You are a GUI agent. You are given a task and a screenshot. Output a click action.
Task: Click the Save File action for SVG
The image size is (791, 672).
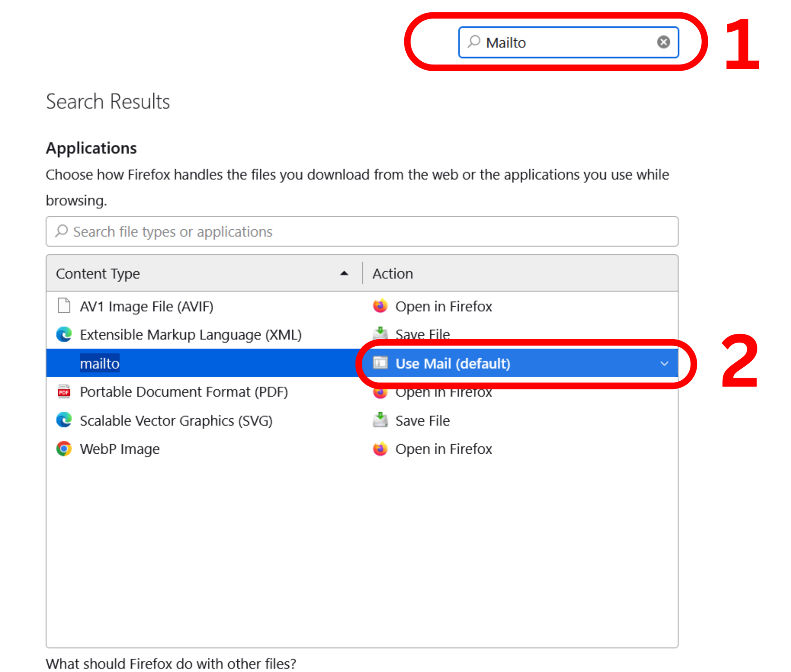422,420
